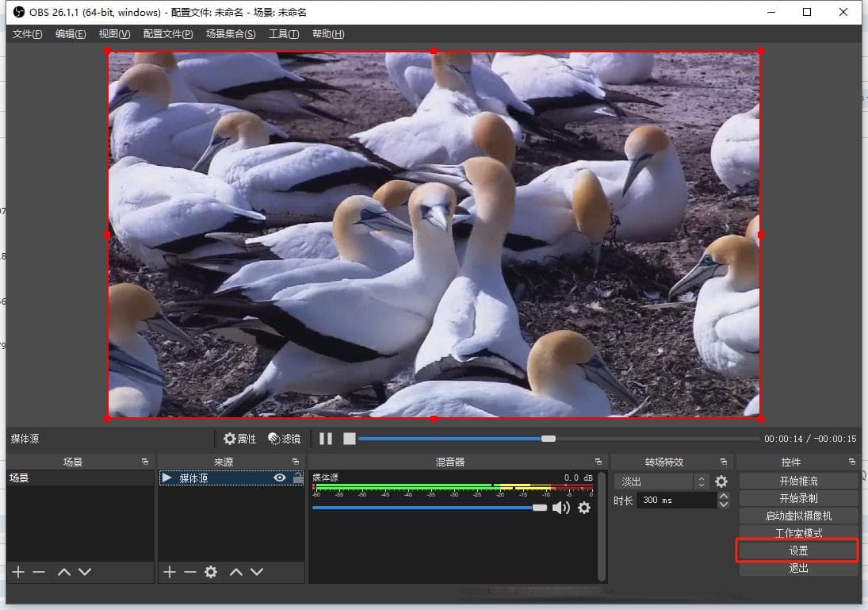This screenshot has width=868, height=610.
Task: Click the 开始录制 button
Action: pyautogui.click(x=798, y=498)
